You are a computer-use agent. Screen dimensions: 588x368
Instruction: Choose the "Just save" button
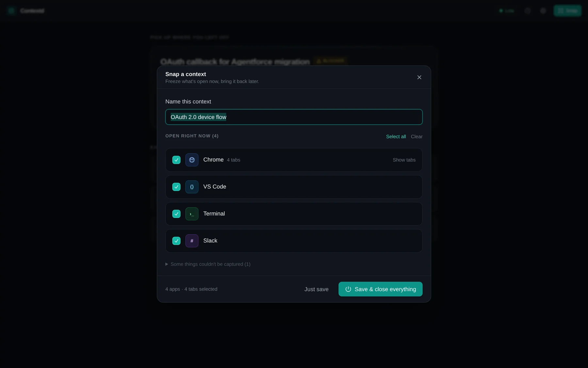tap(316, 289)
